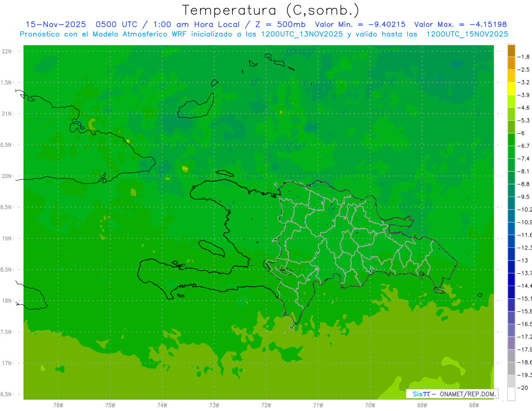Click the "ONAMET/REP.DOM." credit label
This screenshot has height=411, width=532.
467,394
